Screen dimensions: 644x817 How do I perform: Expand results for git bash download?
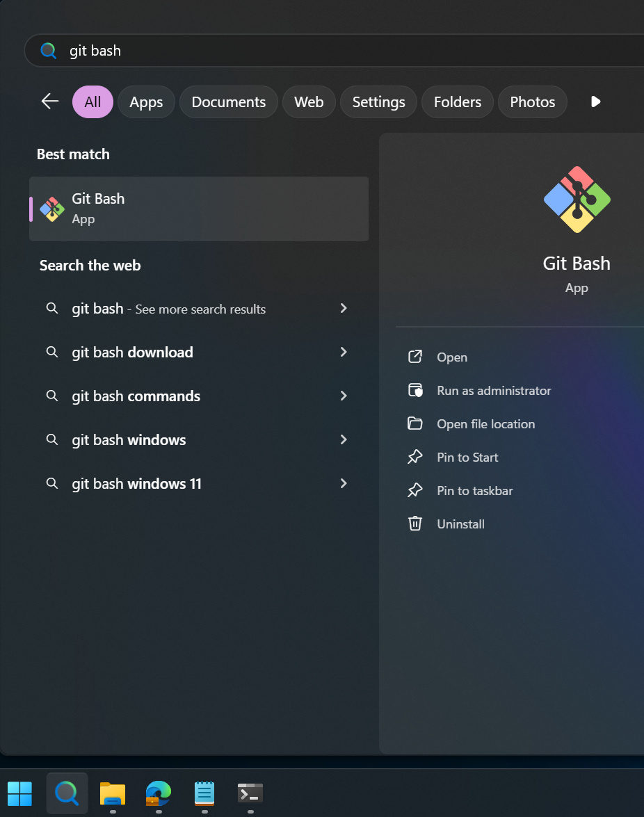343,352
